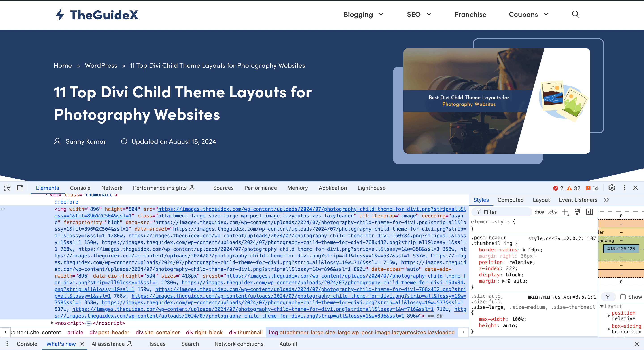The image size is (644, 350).
Task: Click the inspect element picker icon
Action: point(7,188)
